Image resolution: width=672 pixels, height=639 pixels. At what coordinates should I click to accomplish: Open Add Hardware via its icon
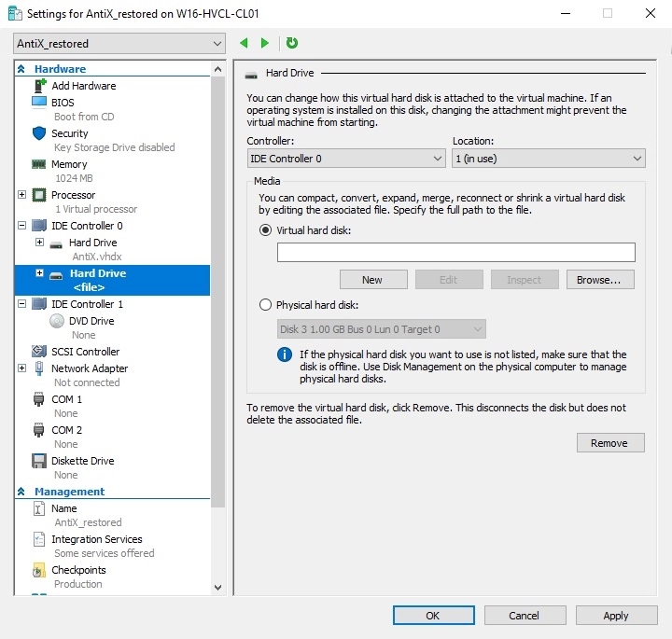coord(39,86)
